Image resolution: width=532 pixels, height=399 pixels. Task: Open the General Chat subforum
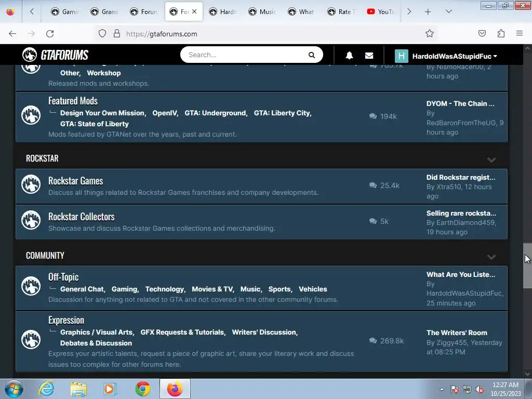click(82, 289)
